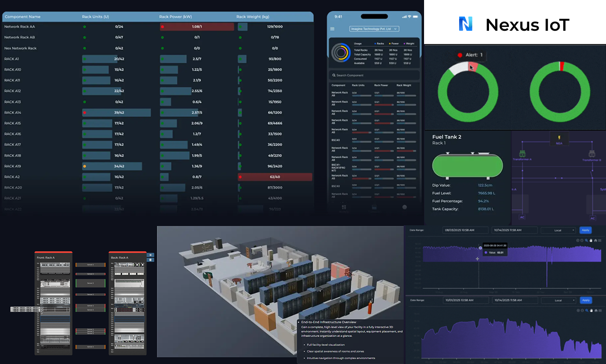Click the 10/01/2025 10:58 AM start date field
Screen dimensions: 606x364
point(465,300)
